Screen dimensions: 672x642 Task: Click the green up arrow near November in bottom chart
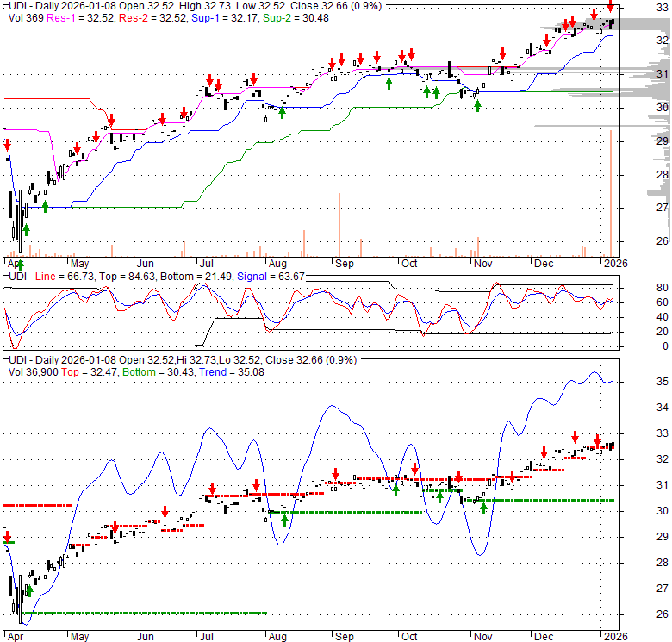pos(483,508)
